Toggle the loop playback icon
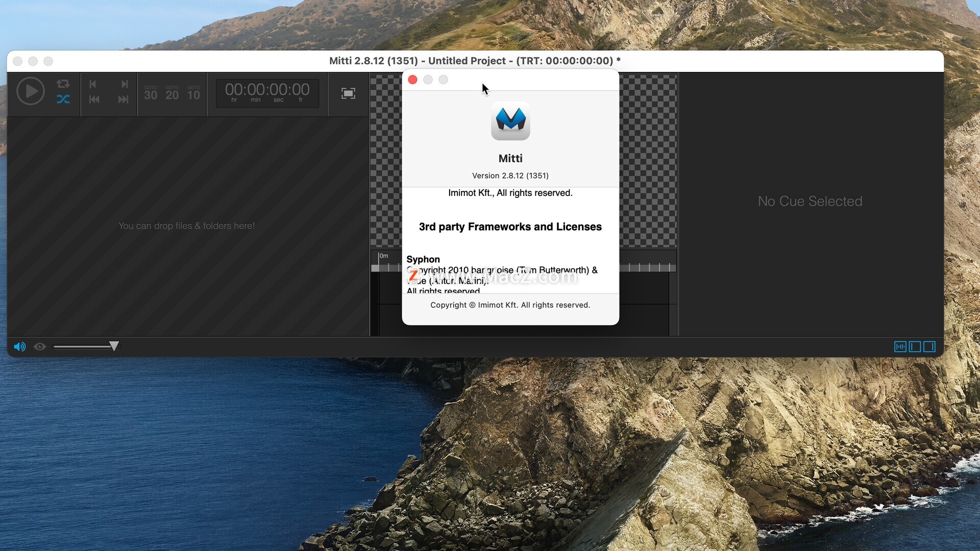This screenshot has width=980, height=551. click(63, 84)
